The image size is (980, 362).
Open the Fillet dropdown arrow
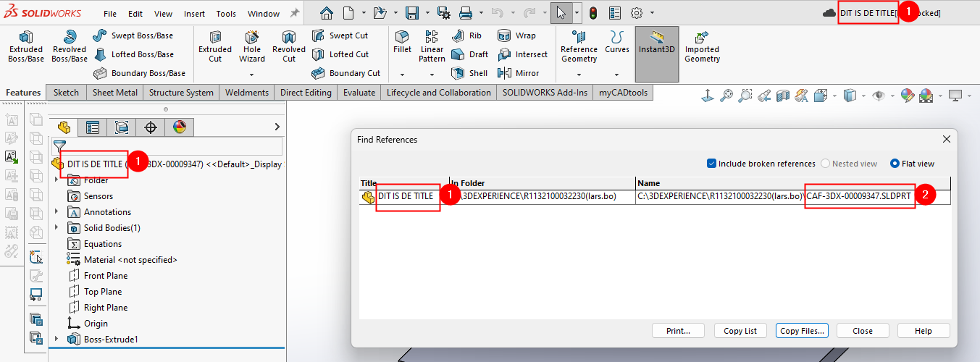pos(402,75)
